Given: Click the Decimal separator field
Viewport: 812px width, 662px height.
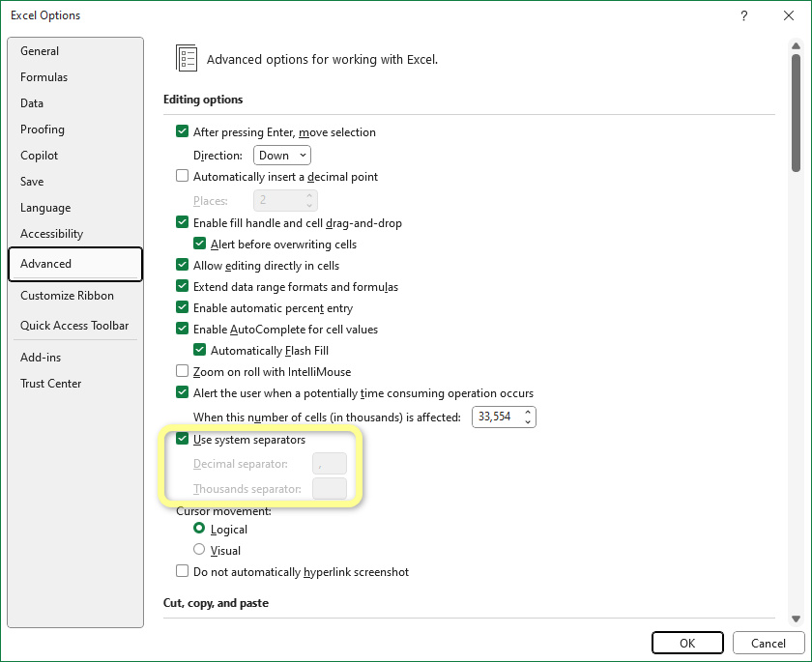Looking at the screenshot, I should pyautogui.click(x=330, y=463).
